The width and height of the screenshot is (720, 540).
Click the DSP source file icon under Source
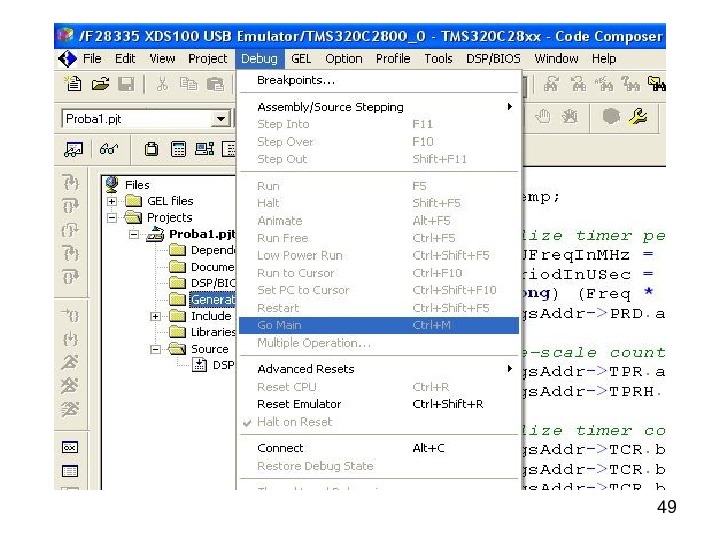pos(199,365)
